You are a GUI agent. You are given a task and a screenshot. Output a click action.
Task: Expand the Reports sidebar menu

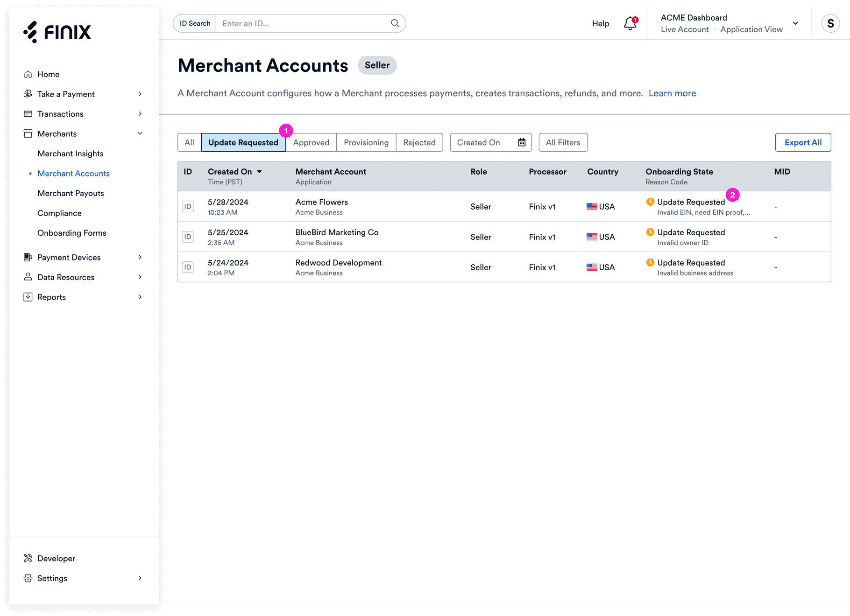point(140,297)
